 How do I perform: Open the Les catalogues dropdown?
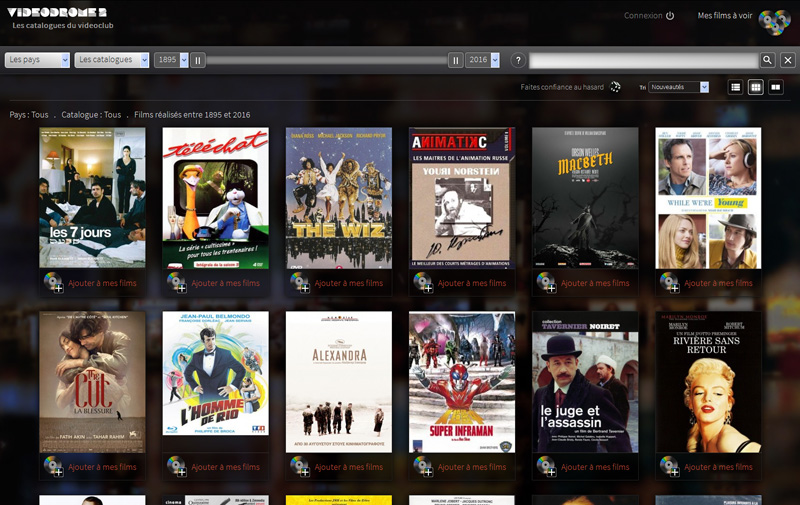pyautogui.click(x=112, y=60)
